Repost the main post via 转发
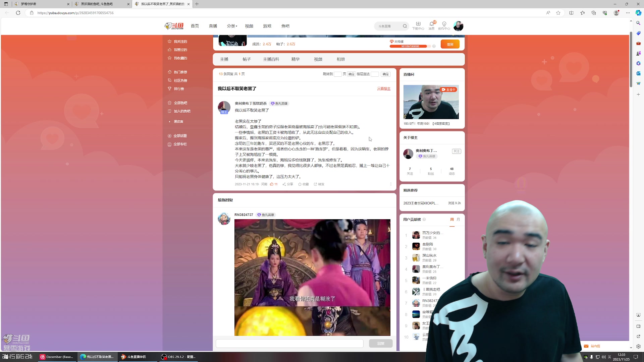644x362 pixels. [319, 184]
